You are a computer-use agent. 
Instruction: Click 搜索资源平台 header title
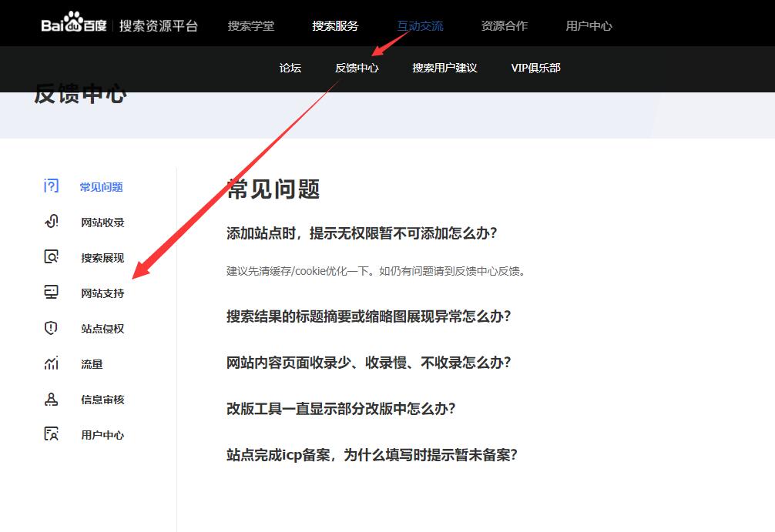pos(159,25)
